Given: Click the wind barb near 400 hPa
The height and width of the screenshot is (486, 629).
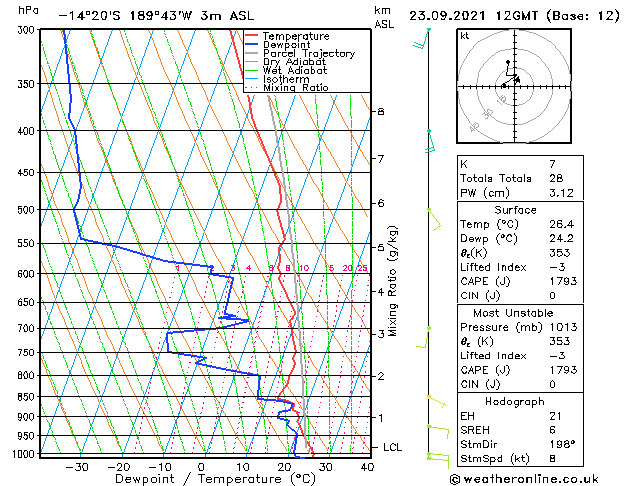Looking at the screenshot, I should pyautogui.click(x=430, y=142).
